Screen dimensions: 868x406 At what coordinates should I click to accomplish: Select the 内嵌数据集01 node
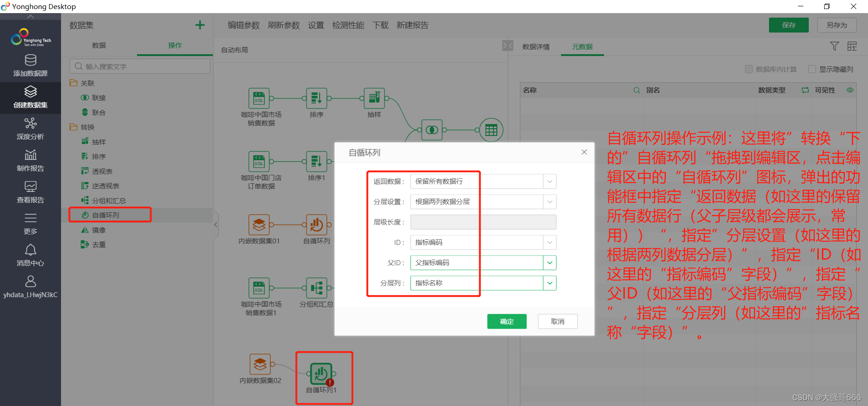[259, 224]
